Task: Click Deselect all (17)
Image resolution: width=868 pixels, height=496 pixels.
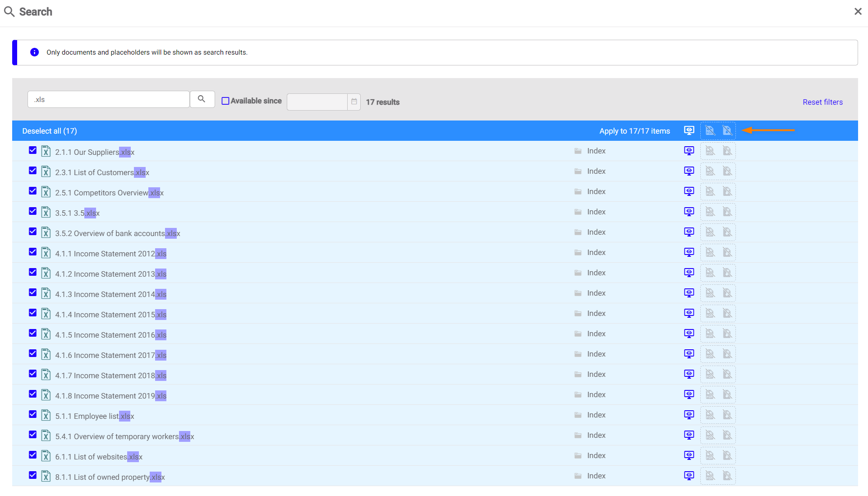Action: [50, 131]
